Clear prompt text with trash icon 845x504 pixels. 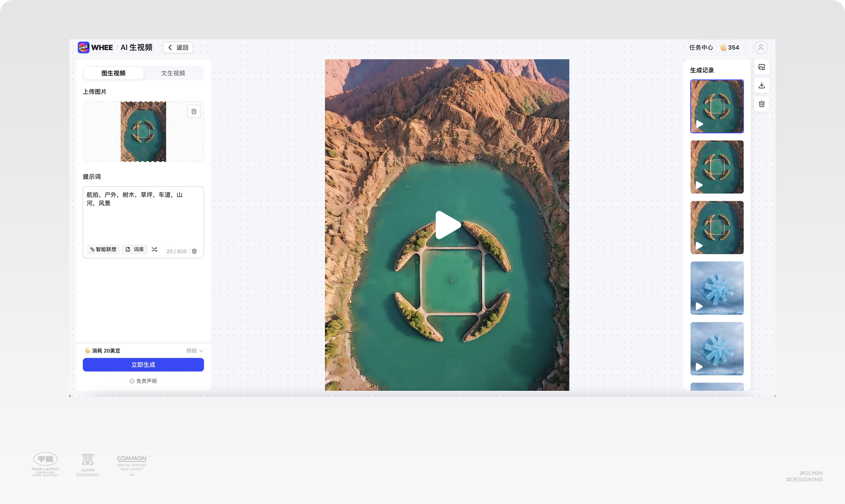[x=195, y=251]
